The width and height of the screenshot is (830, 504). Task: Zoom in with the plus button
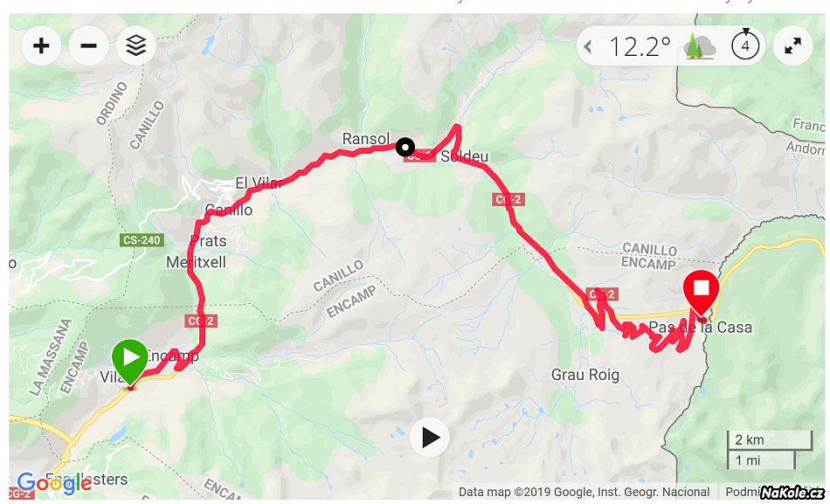tap(41, 45)
